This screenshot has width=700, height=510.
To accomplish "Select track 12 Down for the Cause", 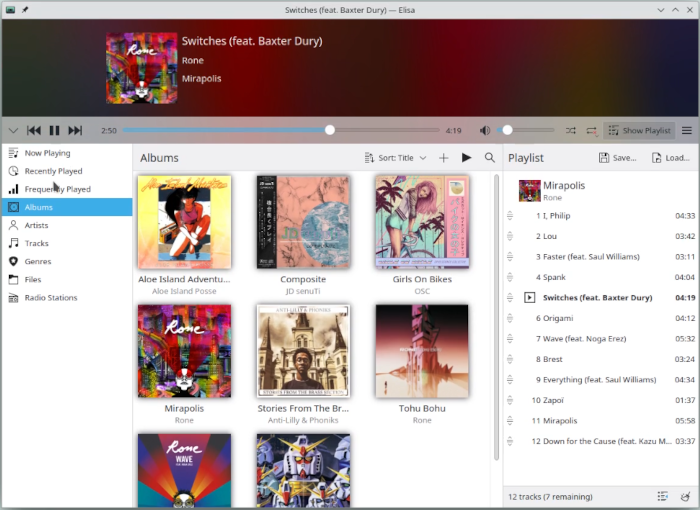I will [601, 442].
